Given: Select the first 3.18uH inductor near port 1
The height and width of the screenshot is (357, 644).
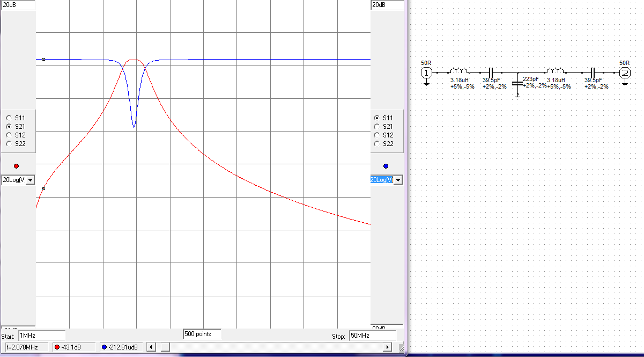Looking at the screenshot, I should tap(459, 71).
